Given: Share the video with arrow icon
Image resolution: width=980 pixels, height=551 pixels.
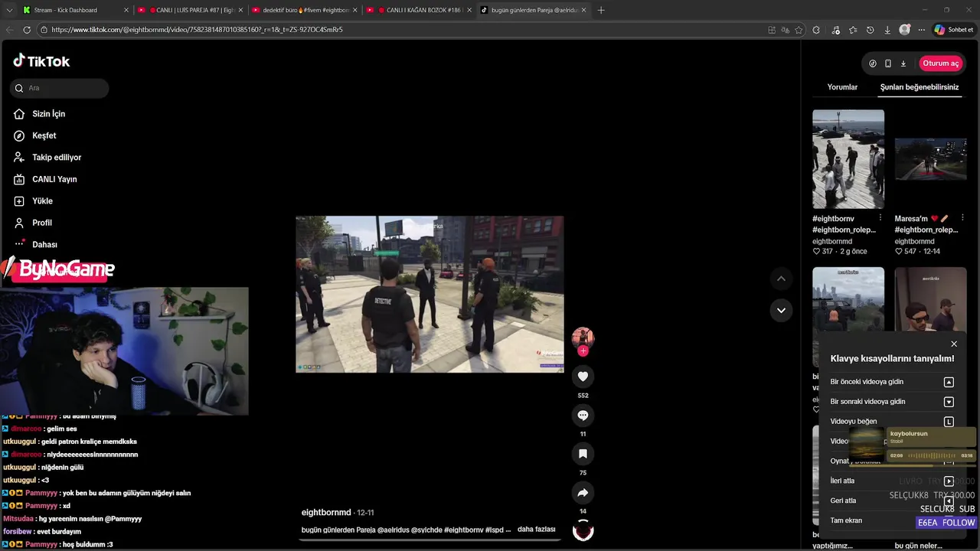Looking at the screenshot, I should [583, 493].
